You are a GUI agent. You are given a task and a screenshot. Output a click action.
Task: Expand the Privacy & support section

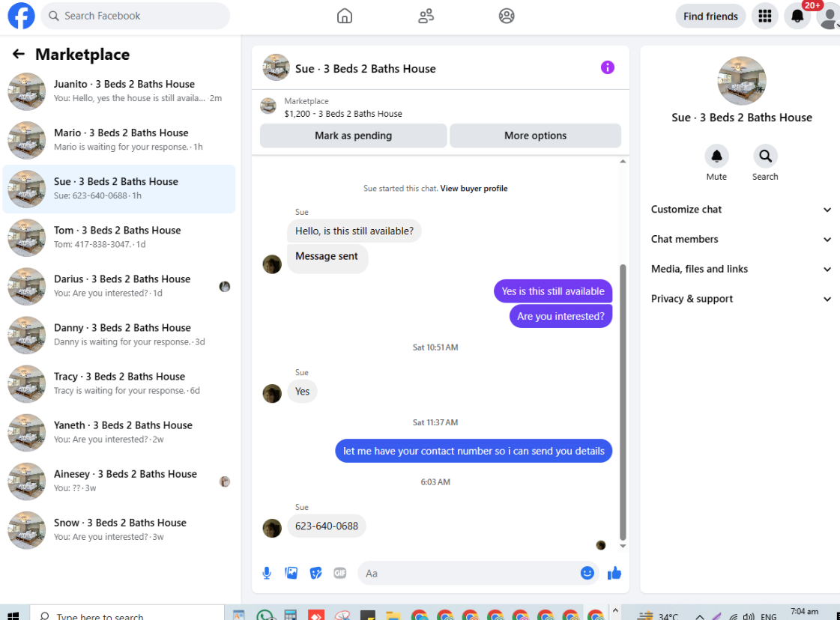pyautogui.click(x=741, y=299)
